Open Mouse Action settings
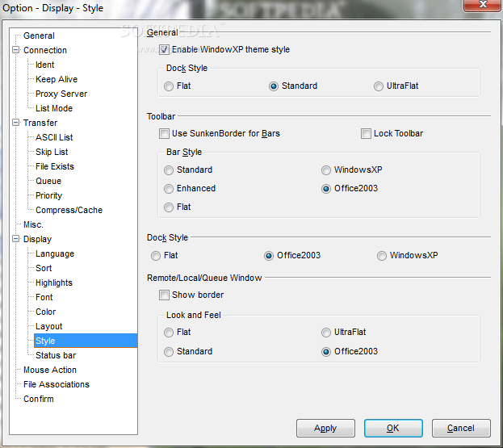503x448 pixels. pyautogui.click(x=50, y=370)
